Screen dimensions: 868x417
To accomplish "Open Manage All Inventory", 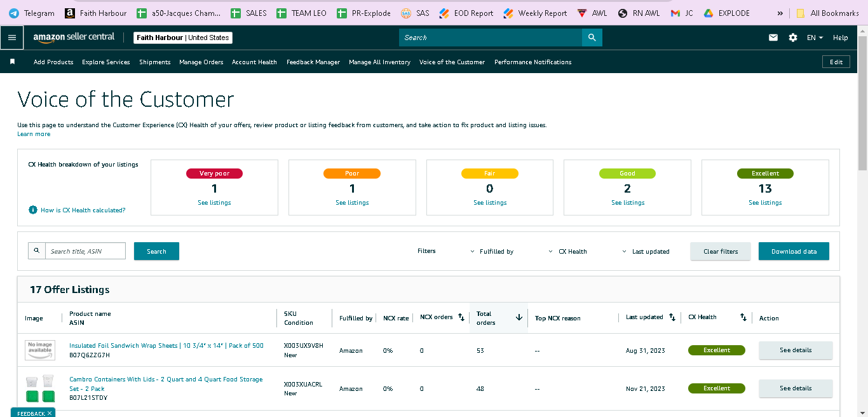I will pyautogui.click(x=379, y=62).
